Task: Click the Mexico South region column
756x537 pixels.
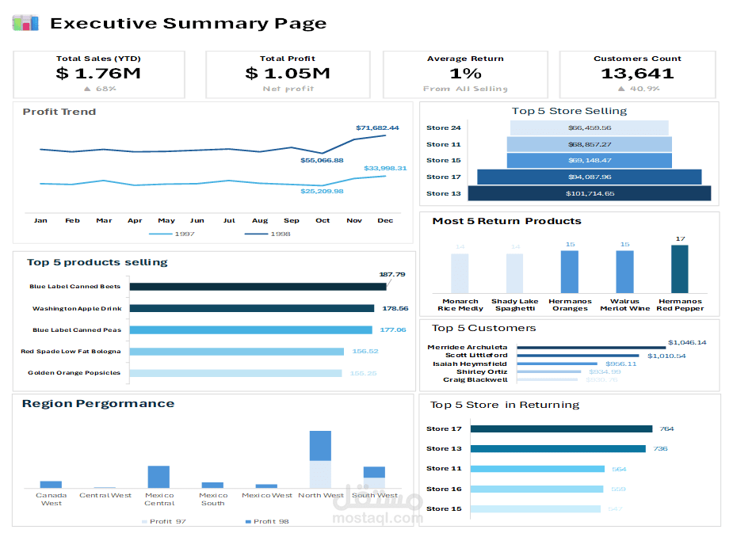Action: [x=212, y=485]
